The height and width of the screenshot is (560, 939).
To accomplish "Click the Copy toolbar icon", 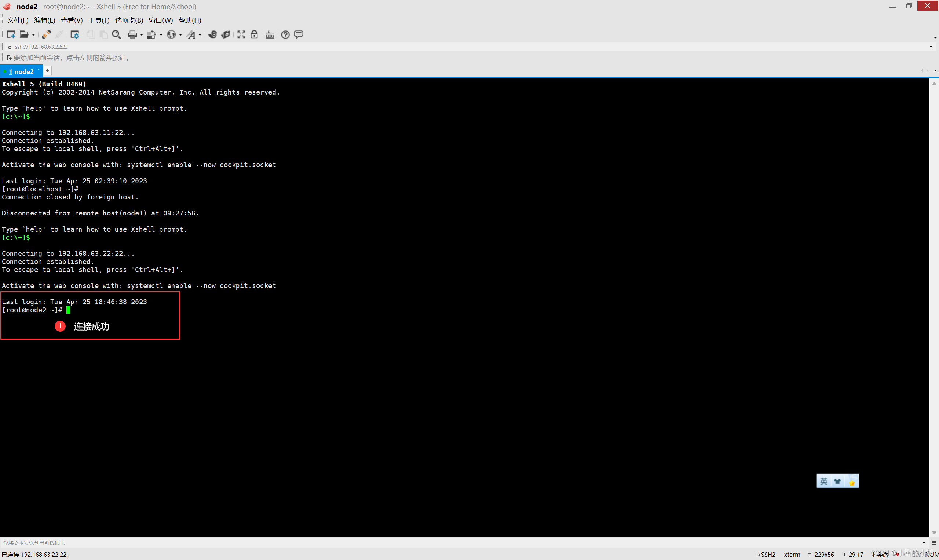I will [x=91, y=35].
